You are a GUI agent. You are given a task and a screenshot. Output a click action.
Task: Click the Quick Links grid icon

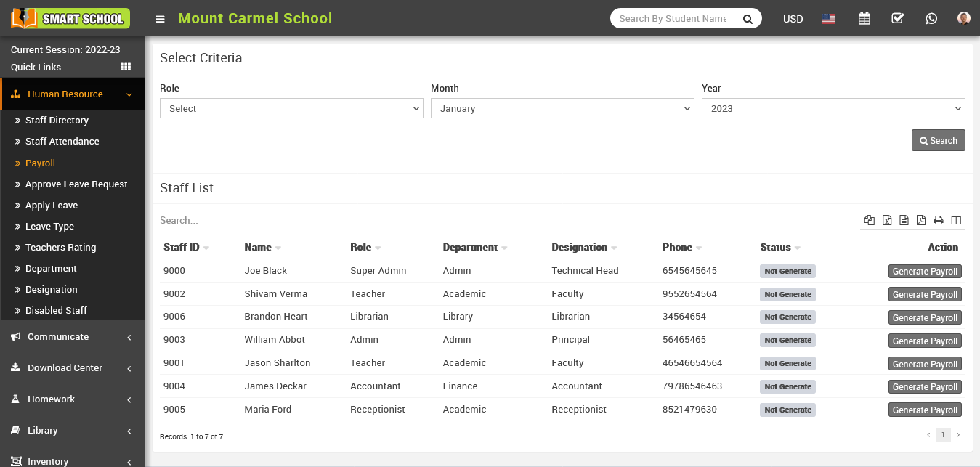click(126, 67)
